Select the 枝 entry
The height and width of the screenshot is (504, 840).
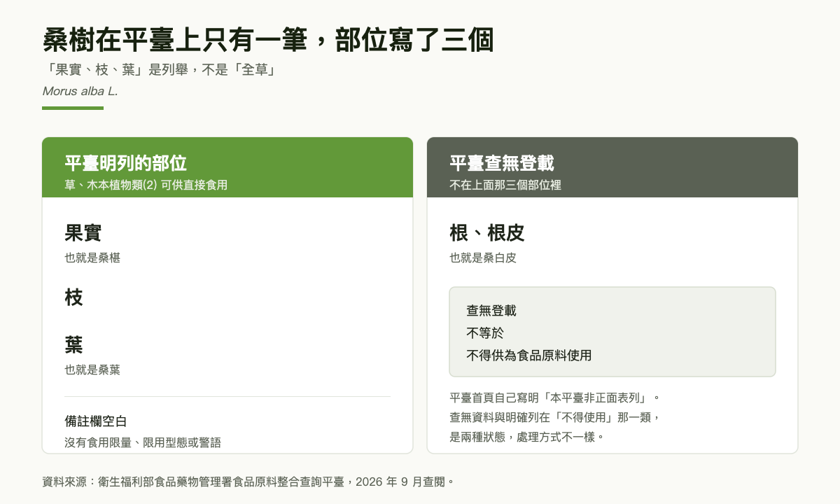[73, 297]
